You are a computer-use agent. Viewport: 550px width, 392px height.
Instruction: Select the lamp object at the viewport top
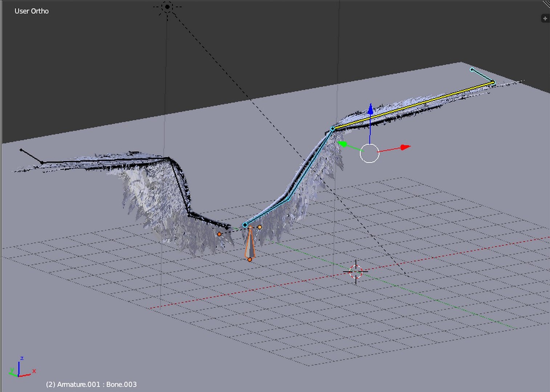point(167,7)
